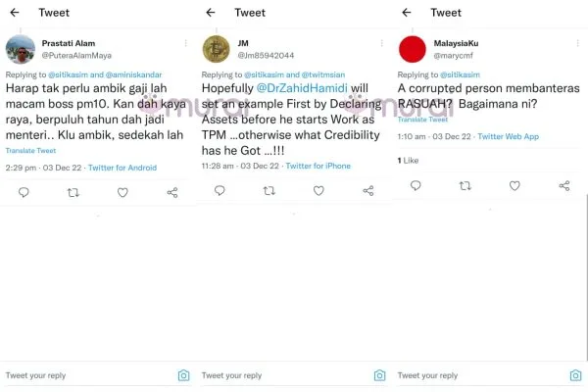Open the three-dot menu on JM's tweet
Image resolution: width=588 pixels, height=392 pixels.
[x=382, y=43]
